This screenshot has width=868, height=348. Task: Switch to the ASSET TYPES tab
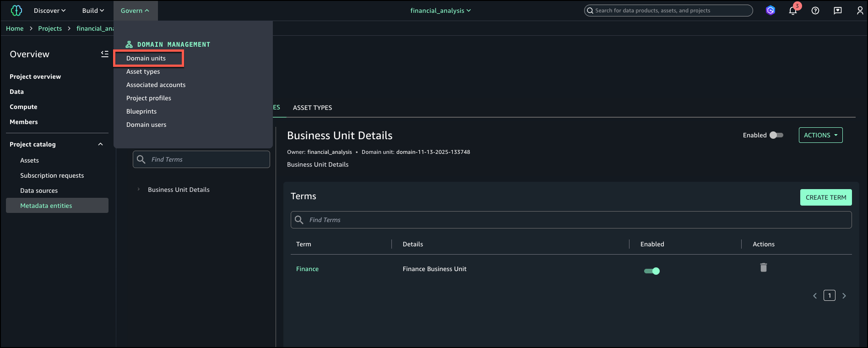(x=312, y=108)
